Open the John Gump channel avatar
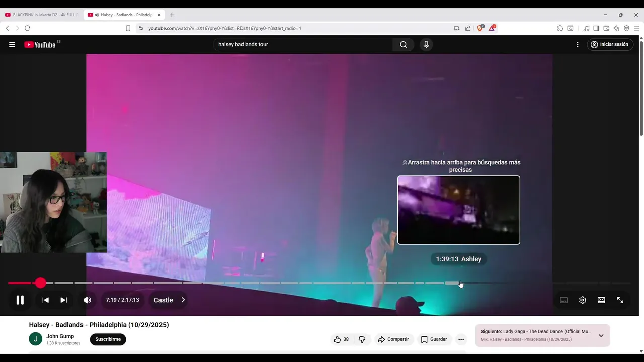The width and height of the screenshot is (644, 362). pyautogui.click(x=35, y=339)
